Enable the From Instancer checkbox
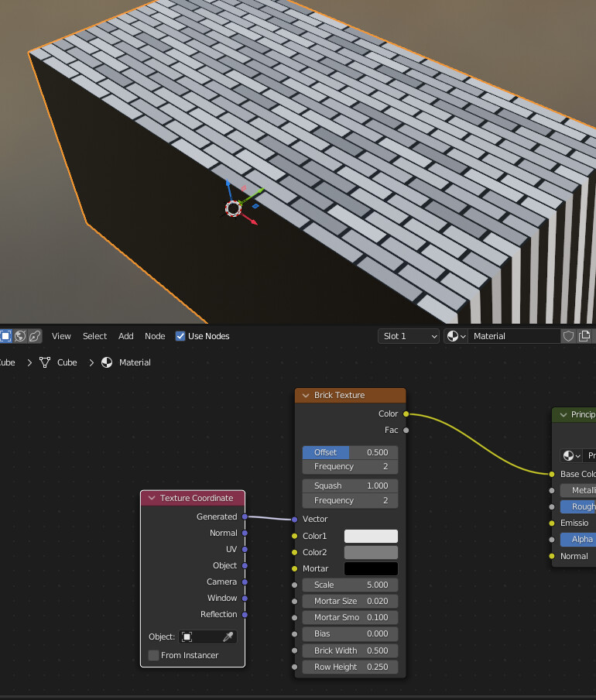Image resolution: width=596 pixels, height=700 pixels. pos(153,655)
